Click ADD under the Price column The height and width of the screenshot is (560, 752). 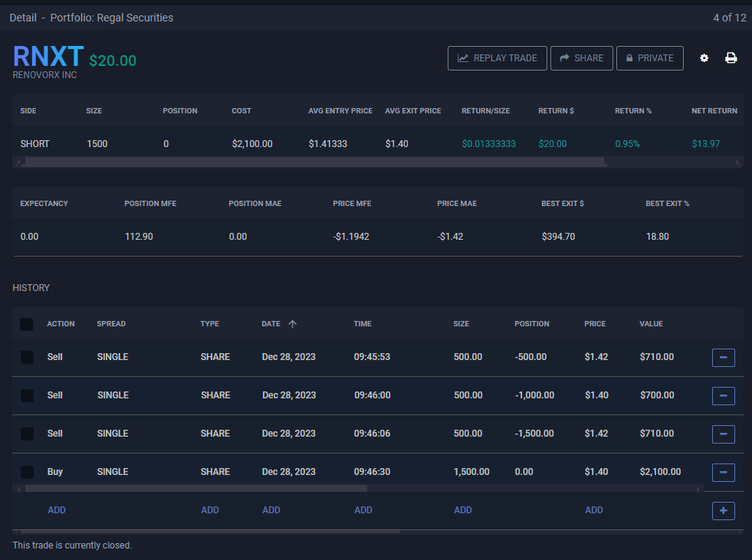593,510
